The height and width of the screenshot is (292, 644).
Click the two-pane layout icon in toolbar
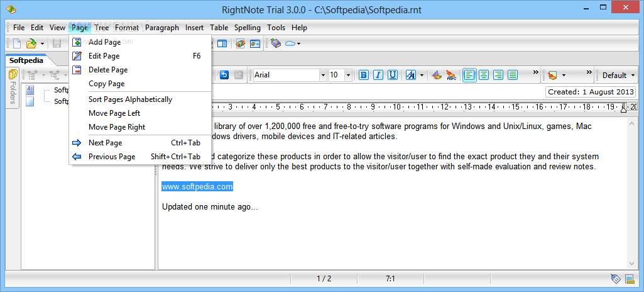point(222,43)
